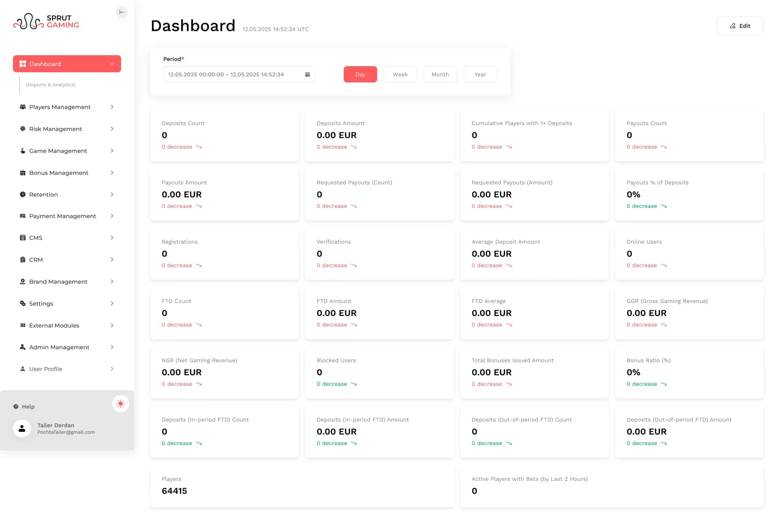Click the Help question mark icon
This screenshot has width=780, height=532.
tap(16, 407)
